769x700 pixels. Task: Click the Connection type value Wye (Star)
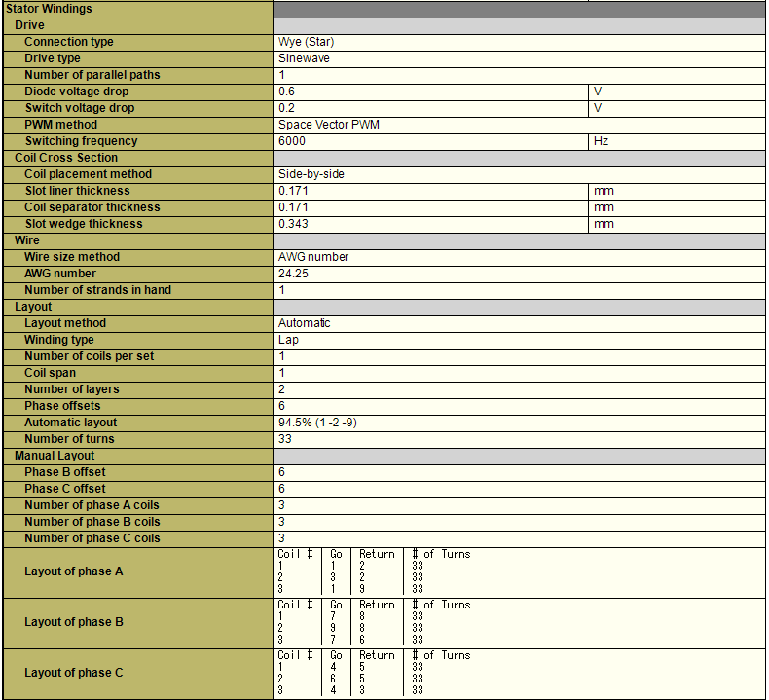(306, 42)
